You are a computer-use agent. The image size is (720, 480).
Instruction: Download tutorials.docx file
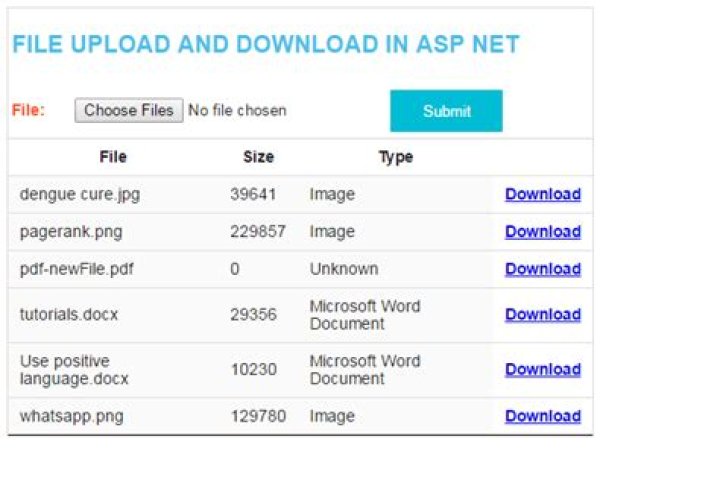click(x=543, y=314)
